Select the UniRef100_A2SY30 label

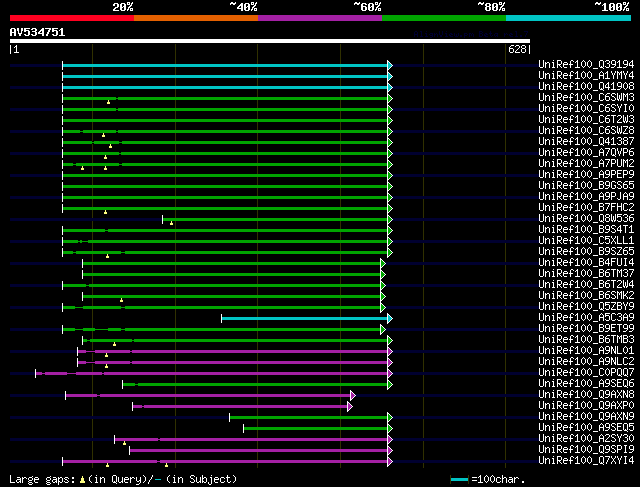point(586,439)
